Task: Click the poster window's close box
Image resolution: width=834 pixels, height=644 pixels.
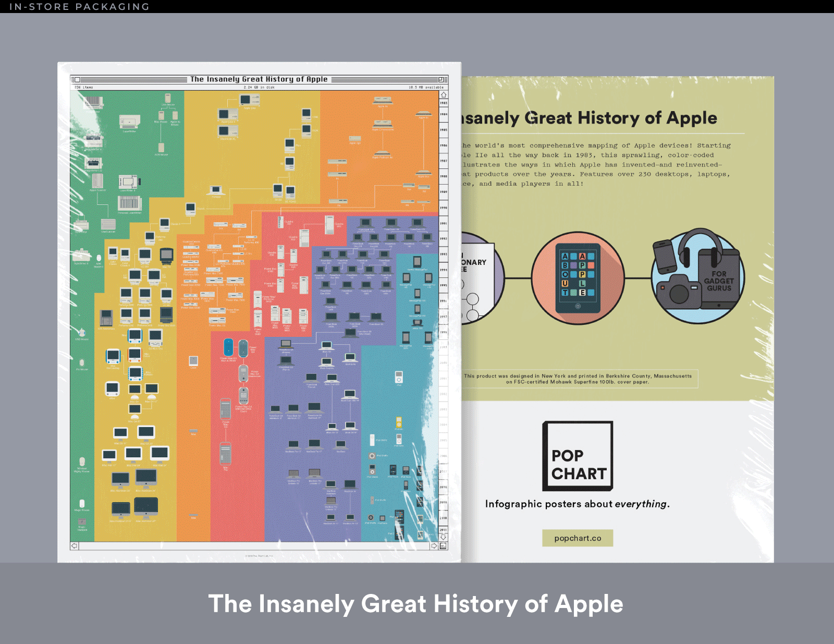Action: [x=77, y=80]
